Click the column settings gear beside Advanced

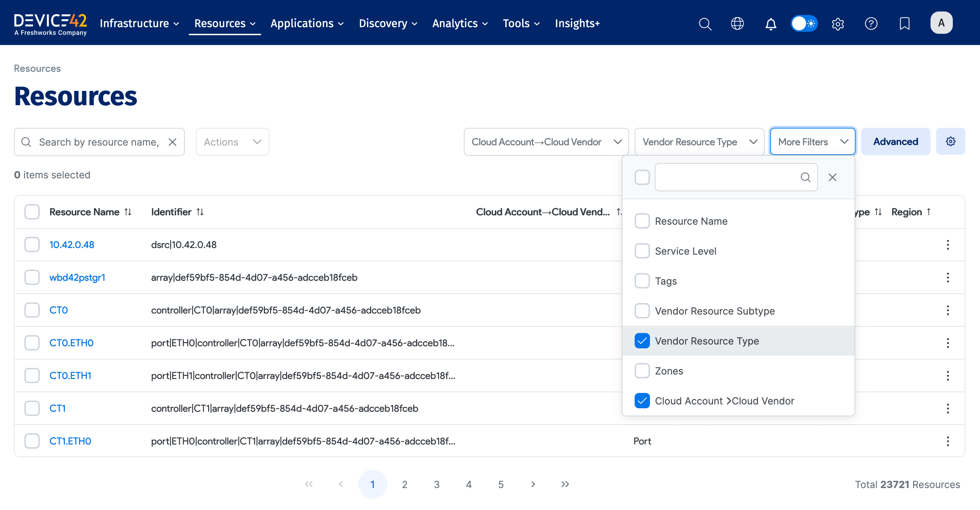coord(950,141)
